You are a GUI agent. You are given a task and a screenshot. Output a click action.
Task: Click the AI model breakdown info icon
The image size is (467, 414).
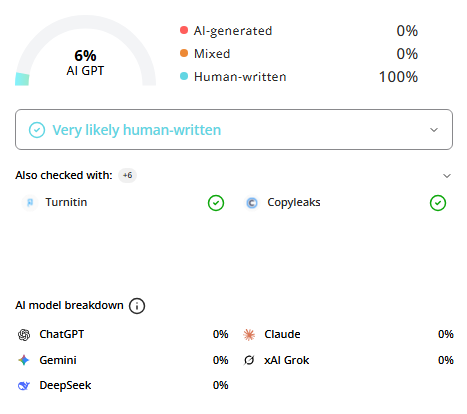pos(137,306)
